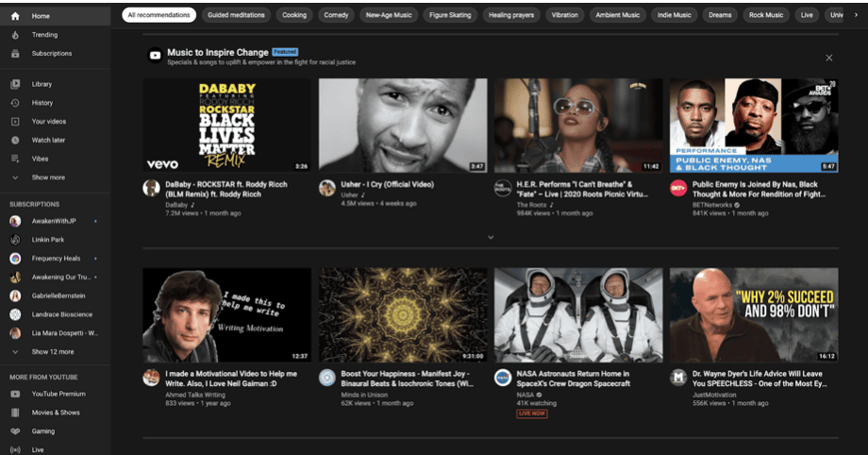The width and height of the screenshot is (868, 455).
Task: Filter by Vibration chip
Action: point(564,15)
